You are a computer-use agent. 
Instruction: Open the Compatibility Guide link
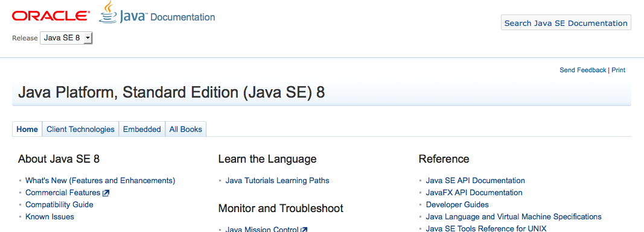point(59,204)
